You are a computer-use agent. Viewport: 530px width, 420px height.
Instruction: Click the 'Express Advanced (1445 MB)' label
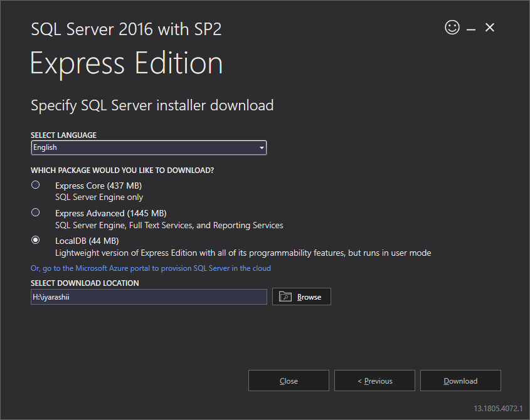(111, 214)
